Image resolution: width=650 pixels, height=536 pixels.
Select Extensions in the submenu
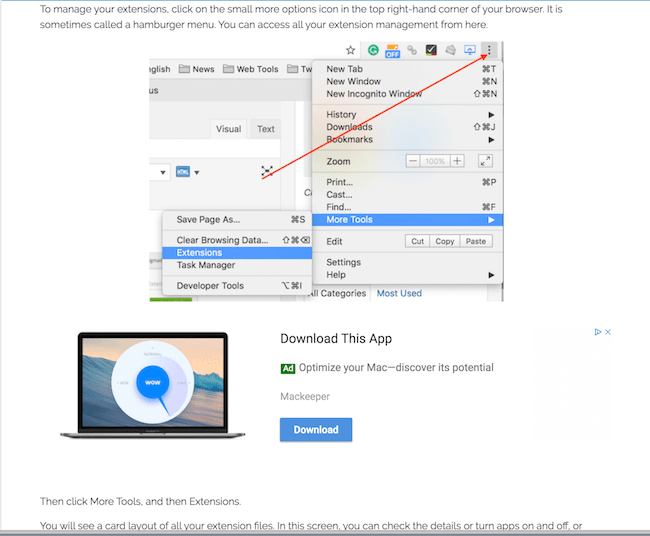[199, 253]
